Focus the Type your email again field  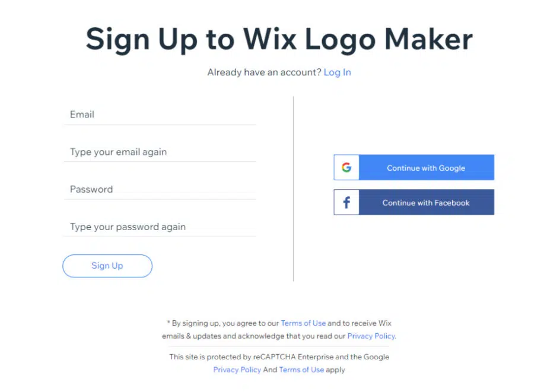coord(160,152)
